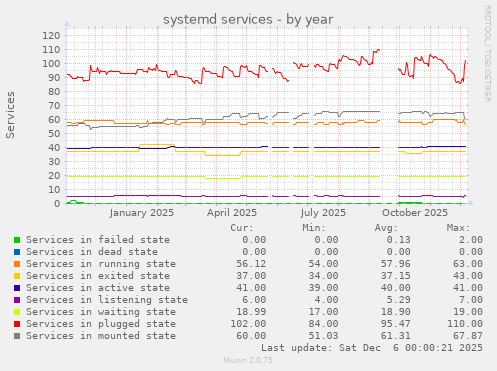Image resolution: width=497 pixels, height=371 pixels.
Task: Click the red plugged state legend swatch
Action: 17,324
